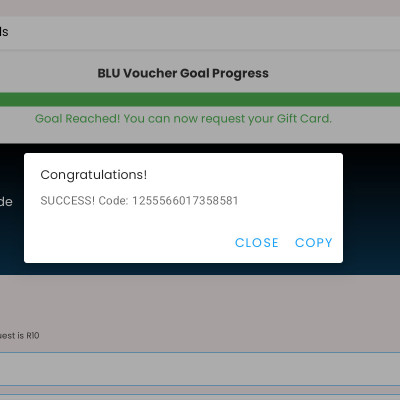Click the minimum request R10 hint text
The width and height of the screenshot is (400, 400).
(x=19, y=336)
